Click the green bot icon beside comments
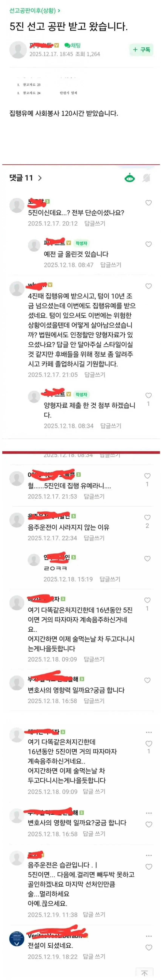This screenshot has height=980, width=161. 130,178
